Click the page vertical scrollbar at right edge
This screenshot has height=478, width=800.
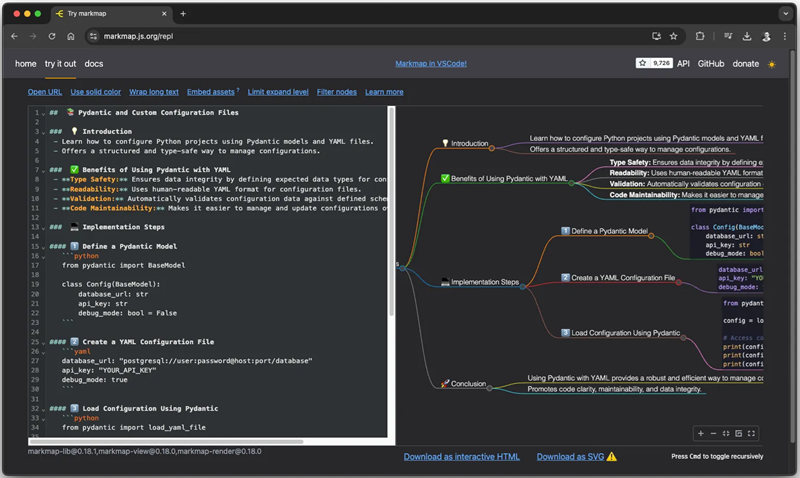(793, 245)
